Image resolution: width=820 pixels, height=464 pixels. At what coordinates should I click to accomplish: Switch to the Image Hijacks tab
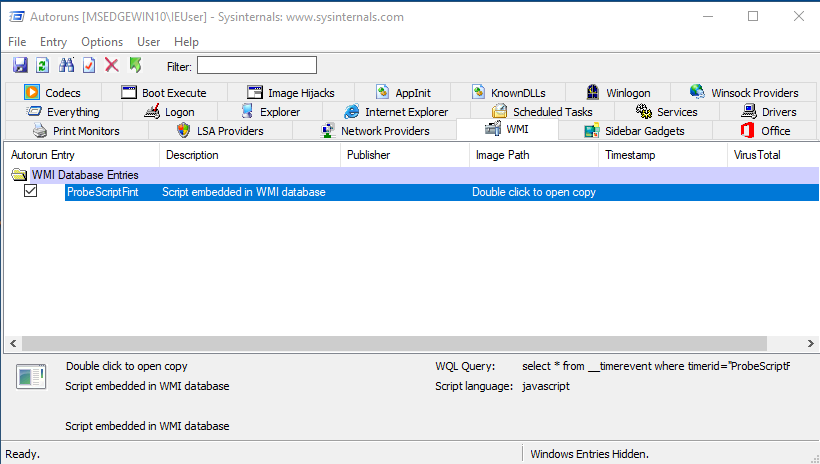tap(291, 93)
